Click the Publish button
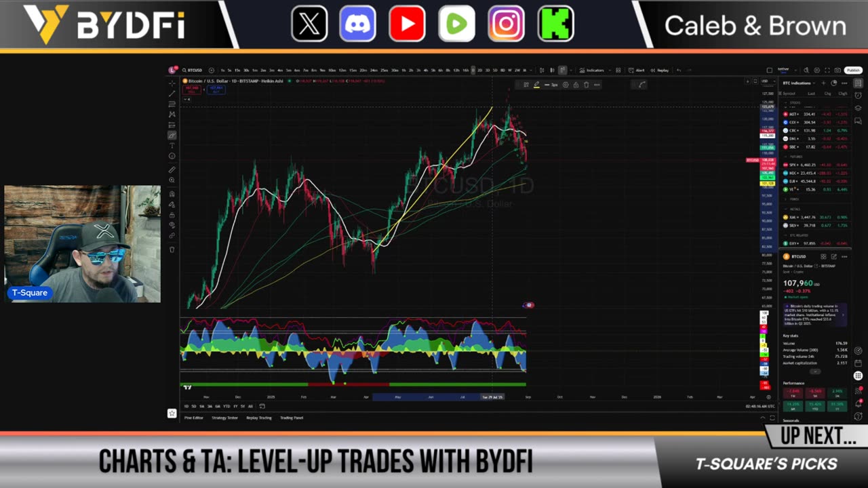This screenshot has width=868, height=488. tap(853, 70)
